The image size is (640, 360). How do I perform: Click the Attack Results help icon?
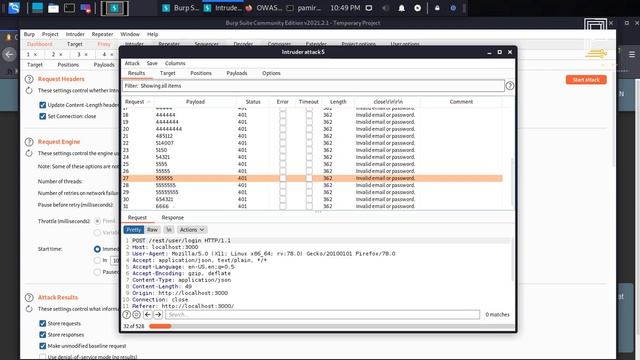(29, 298)
